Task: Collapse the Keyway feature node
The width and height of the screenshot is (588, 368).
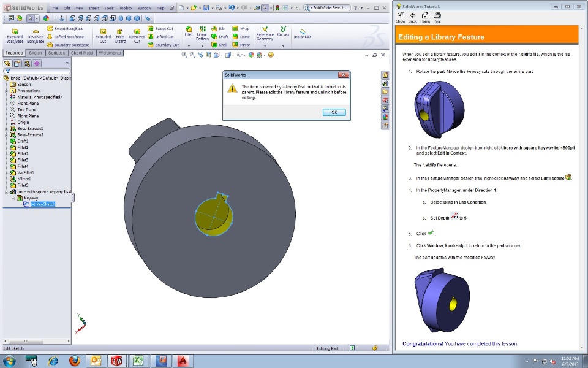Action: [x=13, y=198]
